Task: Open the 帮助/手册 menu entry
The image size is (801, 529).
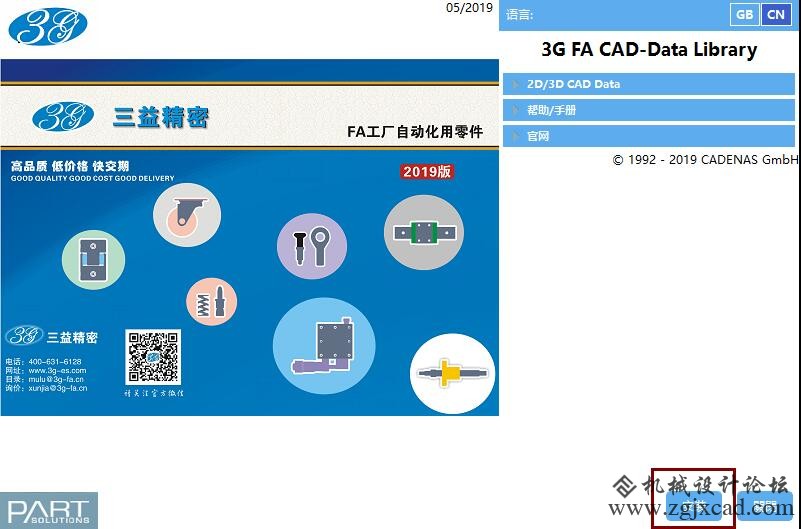Action: (649, 110)
